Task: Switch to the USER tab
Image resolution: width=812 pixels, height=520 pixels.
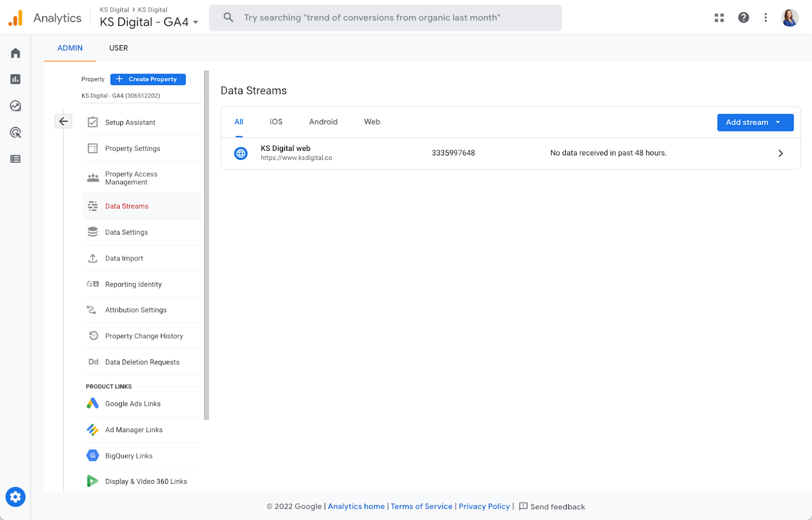Action: [x=119, y=48]
